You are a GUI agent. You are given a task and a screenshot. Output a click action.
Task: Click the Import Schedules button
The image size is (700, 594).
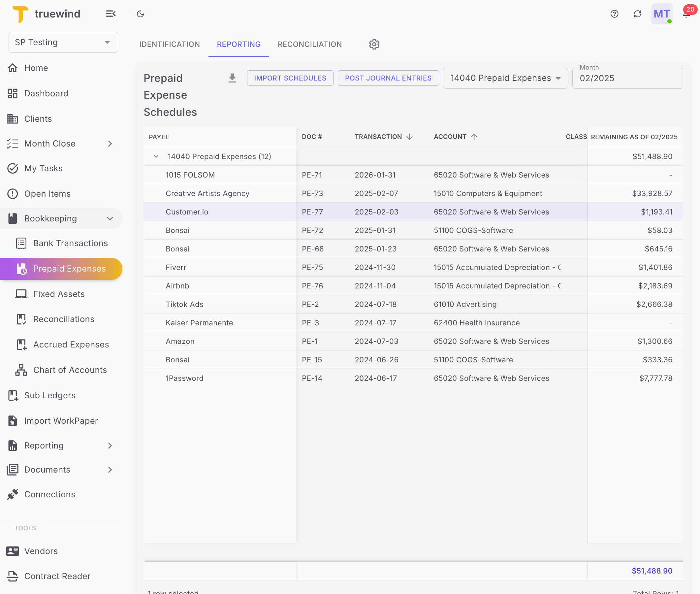(x=290, y=78)
